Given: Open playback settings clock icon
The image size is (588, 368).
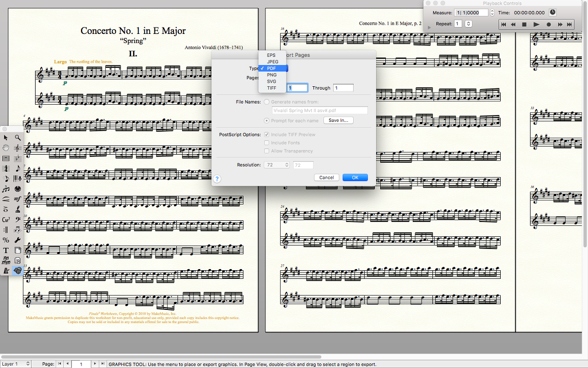Looking at the screenshot, I should click(553, 13).
